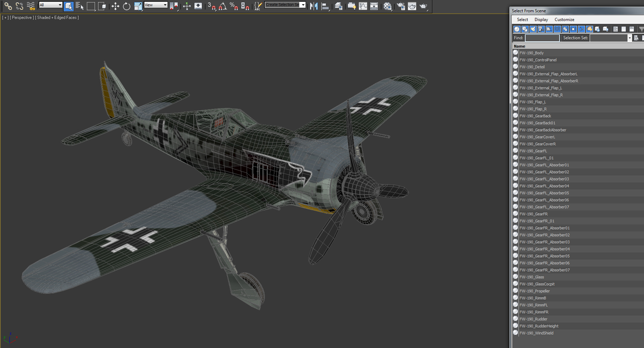Screen dimensions: 644x348
Task: Click Select None in Select From Scene
Action: 624,29
